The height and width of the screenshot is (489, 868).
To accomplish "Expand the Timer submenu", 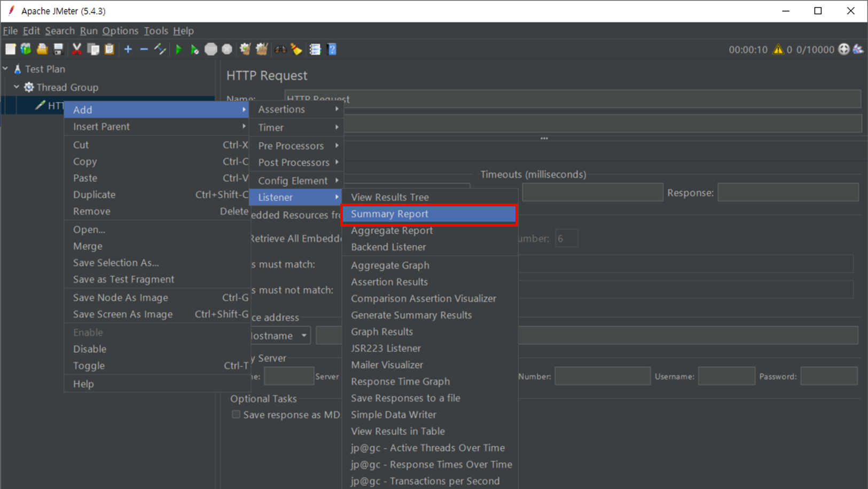I will (297, 127).
